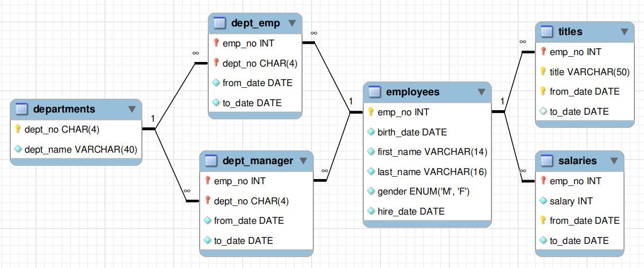Select the gender ENUM('M', 'F') column
This screenshot has width=644, height=268.
coord(427,191)
